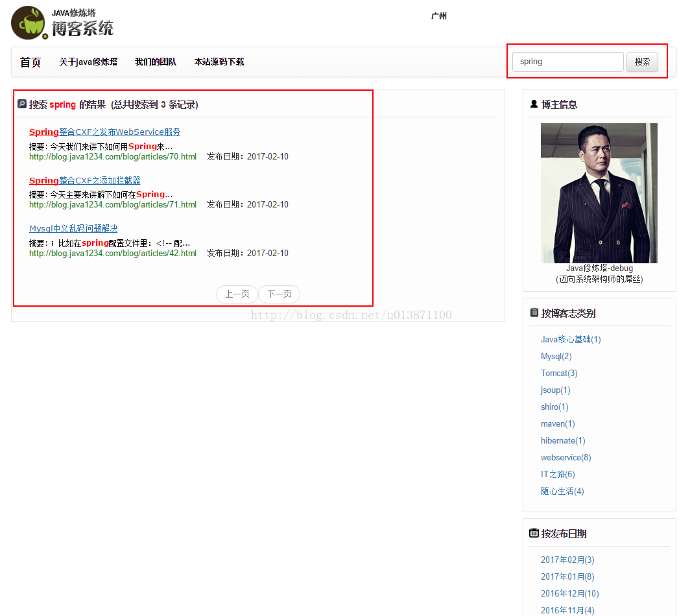Show posts from 2016年12月(10)
The image size is (690, 616).
(x=570, y=593)
